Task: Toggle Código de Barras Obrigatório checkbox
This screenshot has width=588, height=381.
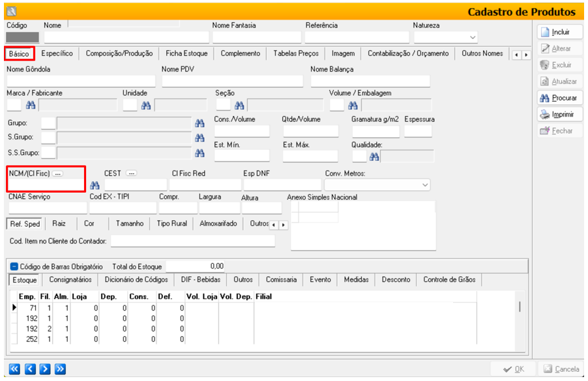Action: (x=14, y=266)
